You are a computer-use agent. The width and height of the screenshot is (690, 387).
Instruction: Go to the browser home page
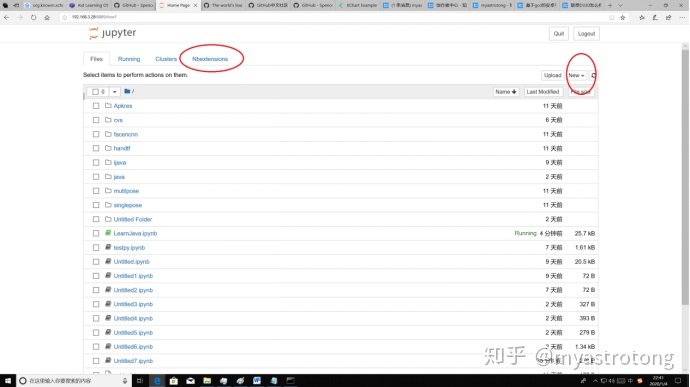pos(47,18)
